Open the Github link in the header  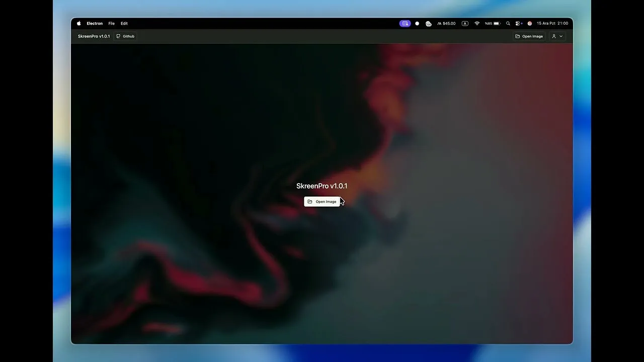click(125, 36)
